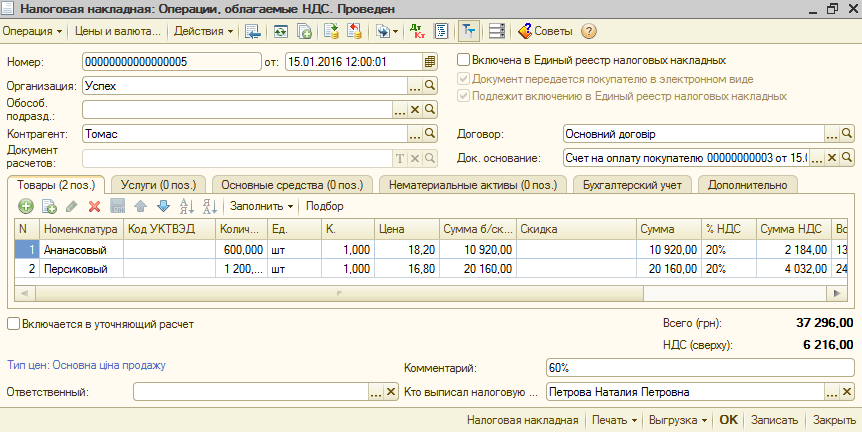
Task: Open the Действия dropdown menu
Action: 203,31
